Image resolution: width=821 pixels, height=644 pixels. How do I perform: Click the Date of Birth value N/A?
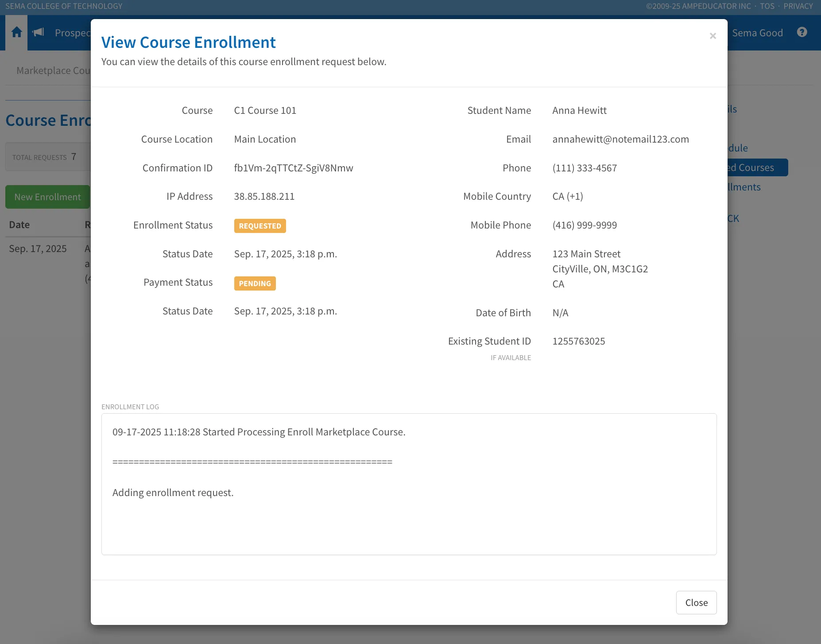click(560, 313)
